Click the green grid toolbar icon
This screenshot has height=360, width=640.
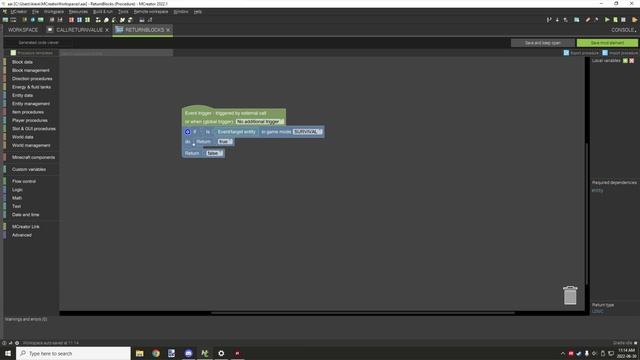tap(87, 20)
